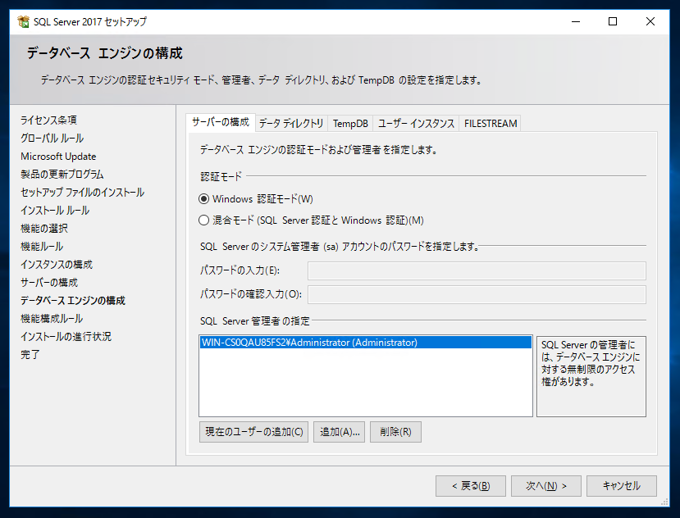This screenshot has width=680, height=518.
Task: Click インストールの進行状況 in the step list
Action: coord(66,337)
